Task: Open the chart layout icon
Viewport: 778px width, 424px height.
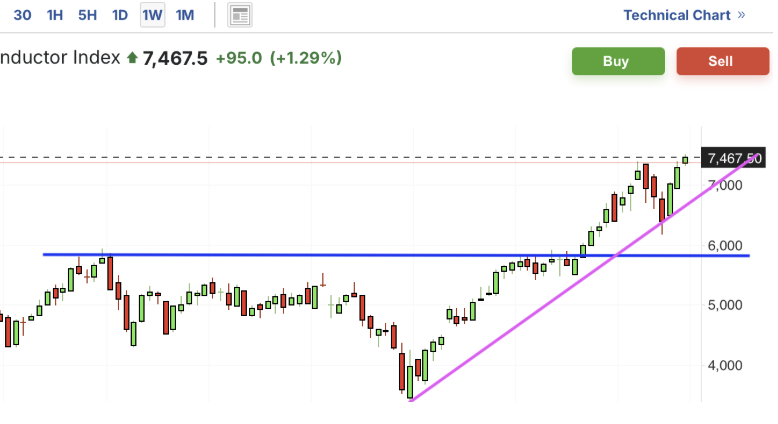Action: pos(240,15)
